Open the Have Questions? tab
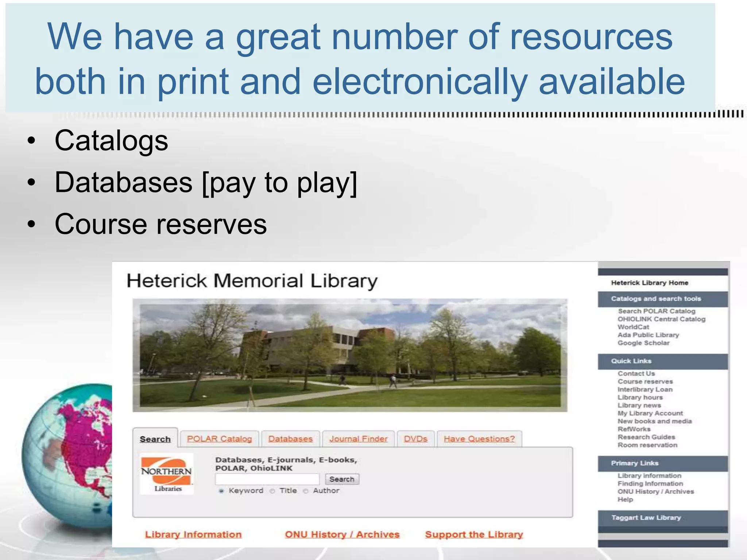Image resolution: width=747 pixels, height=560 pixels. (479, 439)
